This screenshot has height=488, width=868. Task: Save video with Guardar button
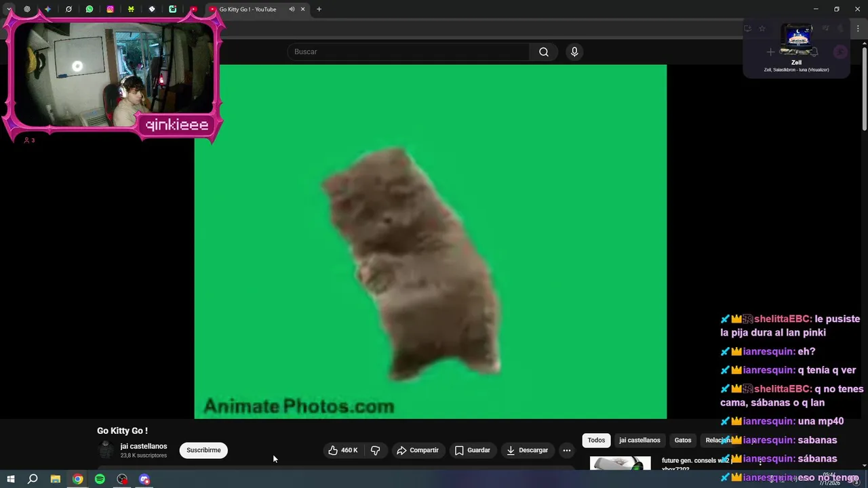pos(473,450)
